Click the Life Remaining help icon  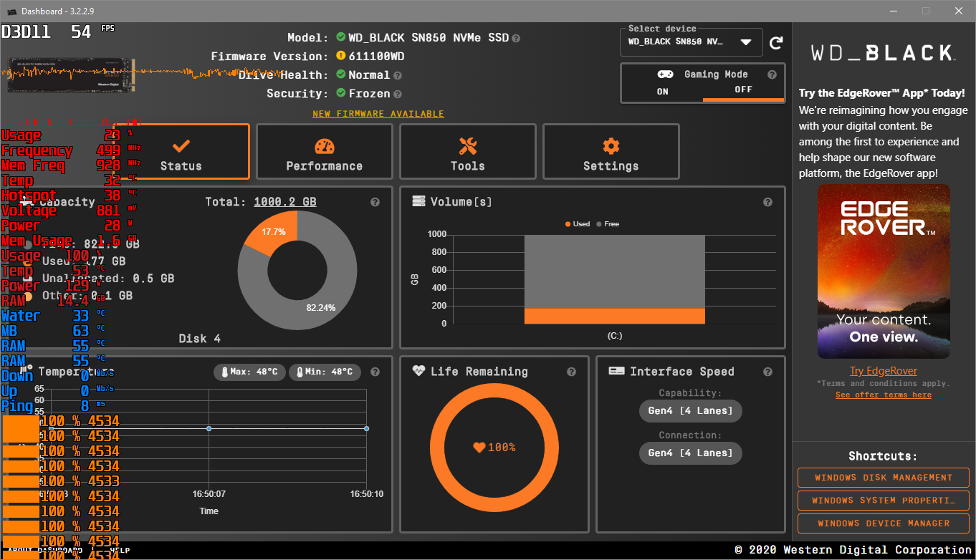click(x=571, y=372)
